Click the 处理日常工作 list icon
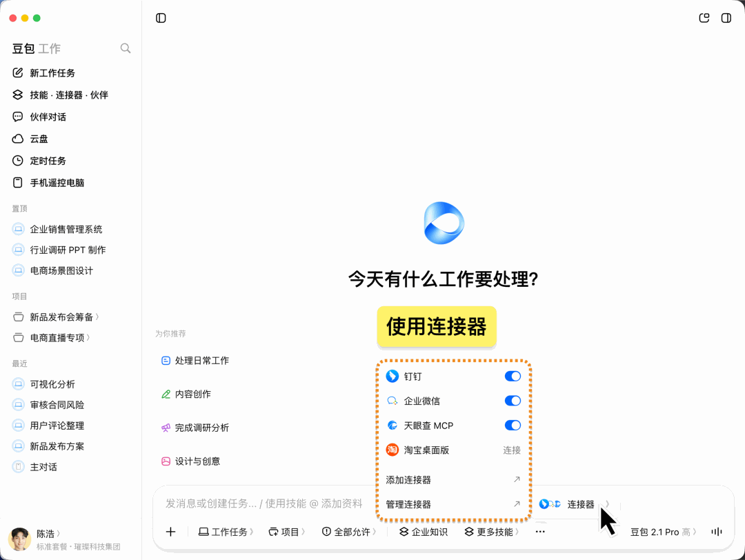Screen dimensions: 745x560 click(166, 361)
